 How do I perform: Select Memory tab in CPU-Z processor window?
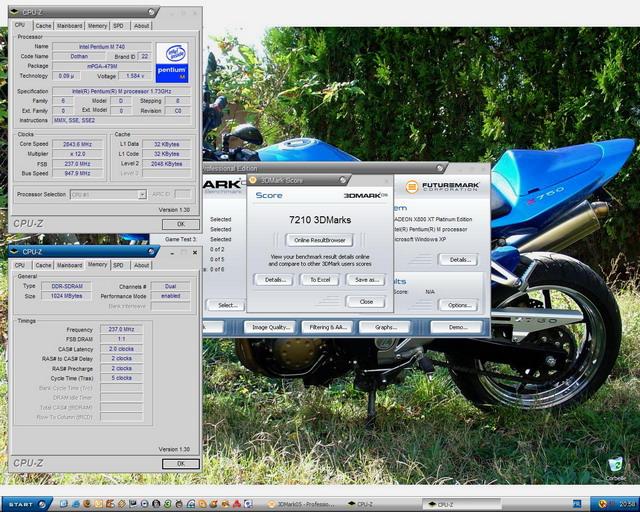pos(97,26)
